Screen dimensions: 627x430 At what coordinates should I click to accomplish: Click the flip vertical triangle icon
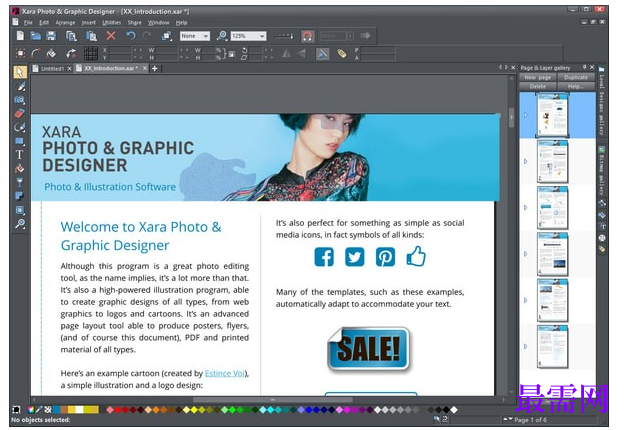[302, 54]
